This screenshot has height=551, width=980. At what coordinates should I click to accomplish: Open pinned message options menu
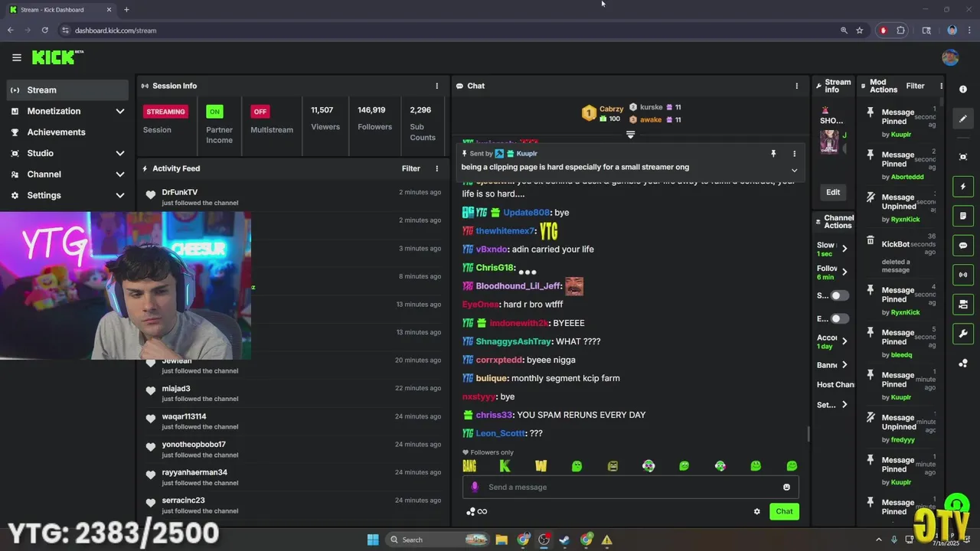(794, 154)
